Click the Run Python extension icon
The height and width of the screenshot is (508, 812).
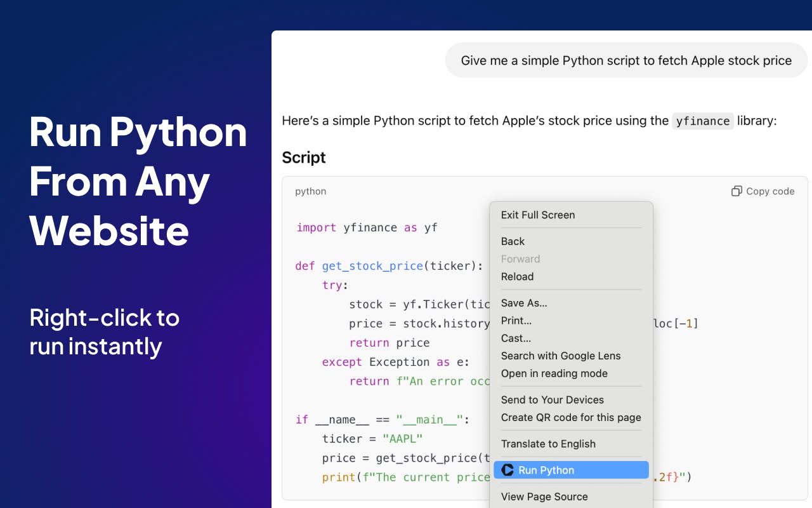[x=507, y=470]
